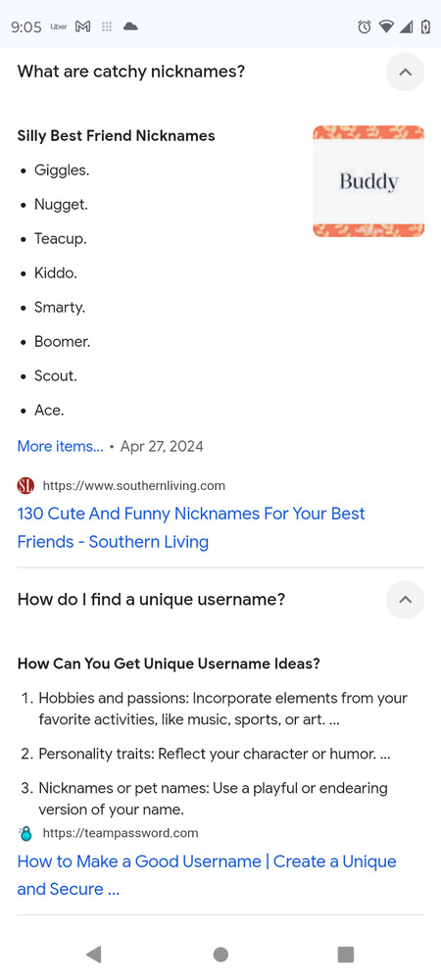Collapse the 'What are catchy nicknames?' answer
The width and height of the screenshot is (441, 980).
[x=405, y=72]
